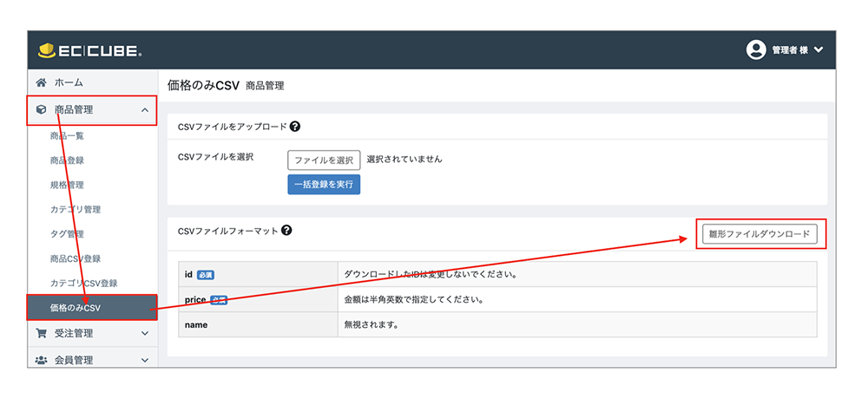Open help icon beside CSVファイルをアップロード
The image size is (868, 405).
click(x=295, y=127)
